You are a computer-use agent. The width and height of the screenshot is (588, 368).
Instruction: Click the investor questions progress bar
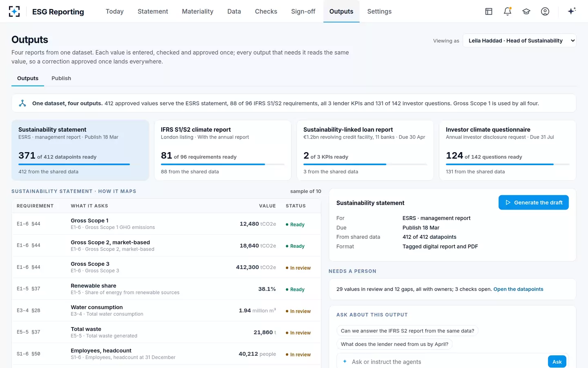(508, 164)
